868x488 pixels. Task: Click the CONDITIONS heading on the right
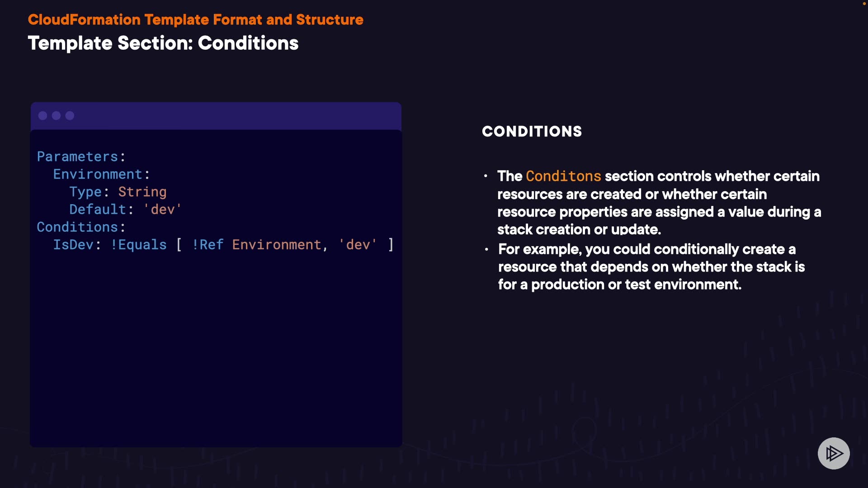click(532, 131)
